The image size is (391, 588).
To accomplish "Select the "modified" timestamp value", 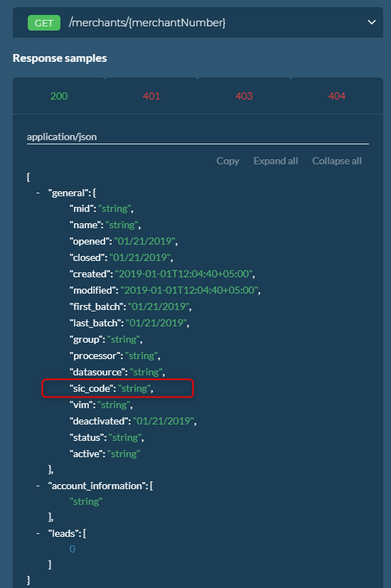I will click(x=189, y=290).
